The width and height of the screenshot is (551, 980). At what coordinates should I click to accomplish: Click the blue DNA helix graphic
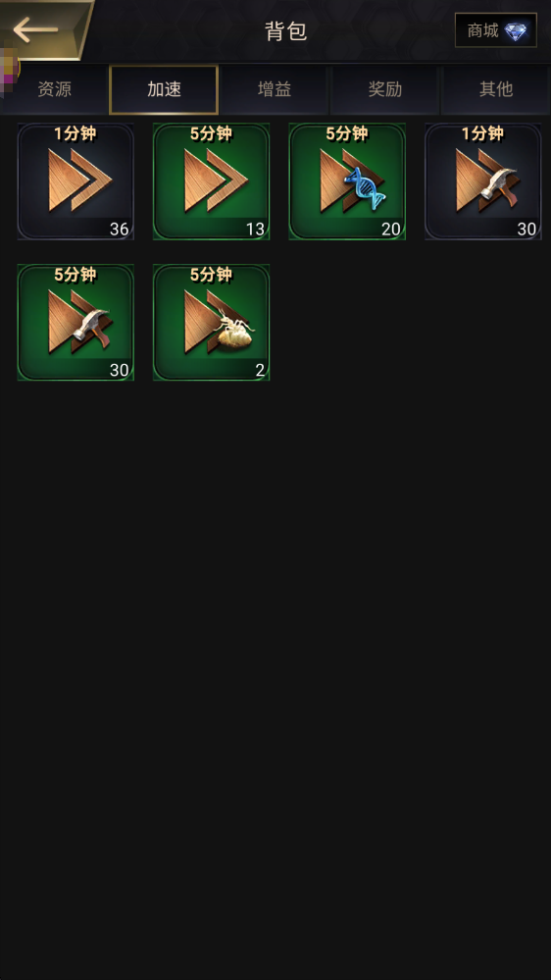point(366,187)
